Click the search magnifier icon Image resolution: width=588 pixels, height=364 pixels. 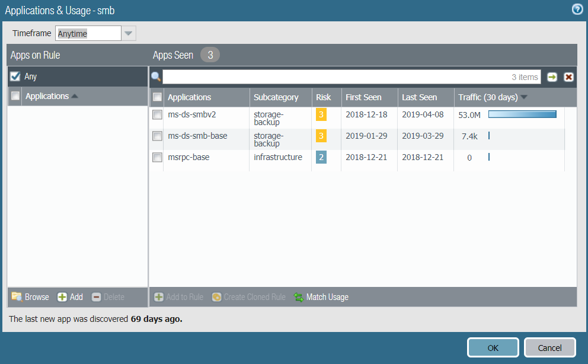pyautogui.click(x=156, y=76)
